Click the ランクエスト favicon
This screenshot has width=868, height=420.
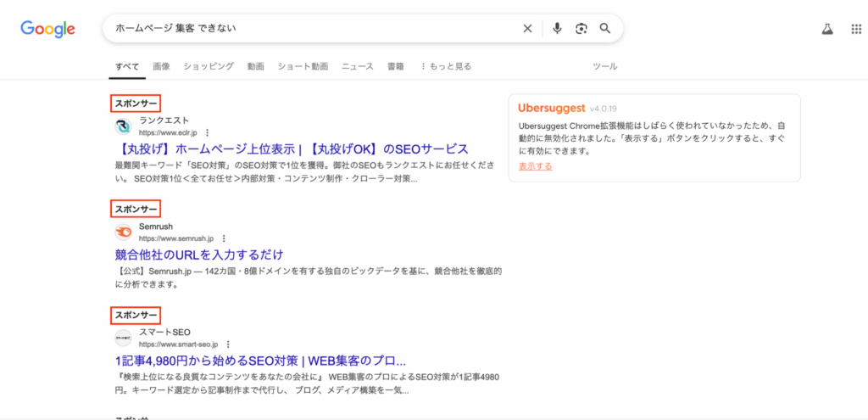pyautogui.click(x=124, y=126)
